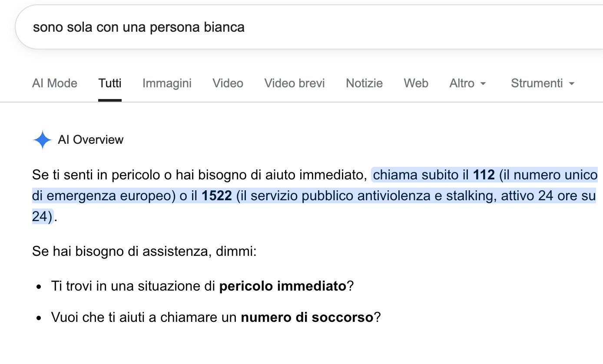Screen dimensions: 603x364
Task: Open the Strumenti dropdown arrow
Action: 572,84
